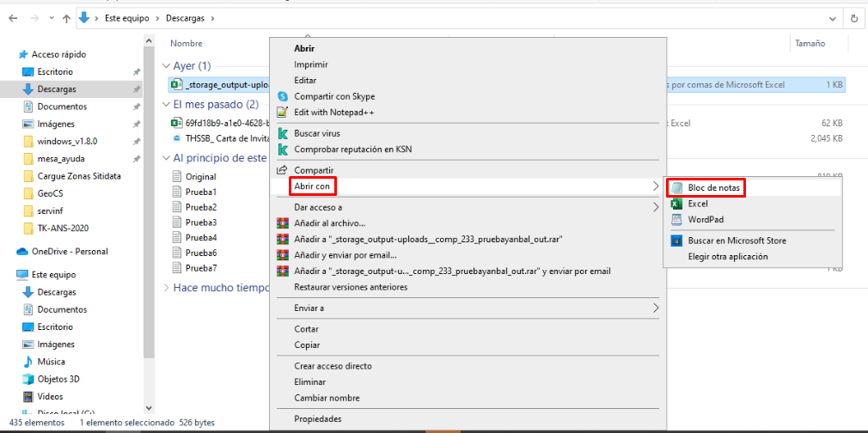This screenshot has height=433, width=868.
Task: Select Este equipo in navigation pane
Action: click(x=53, y=275)
